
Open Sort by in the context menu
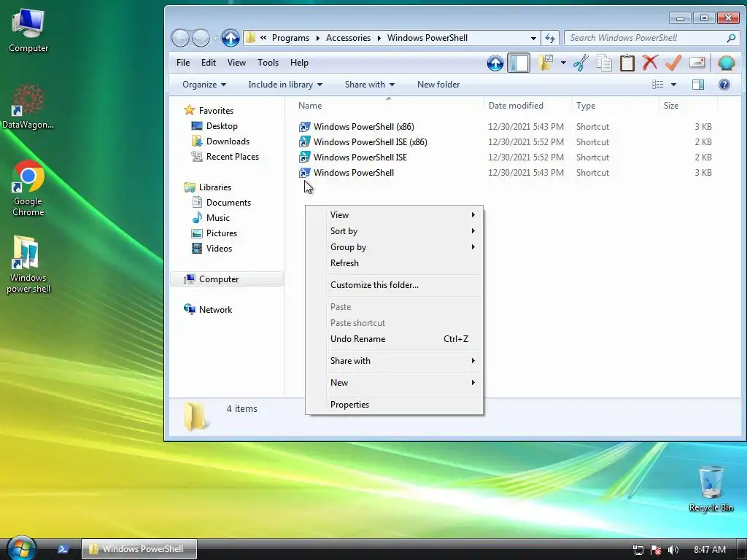click(395, 231)
